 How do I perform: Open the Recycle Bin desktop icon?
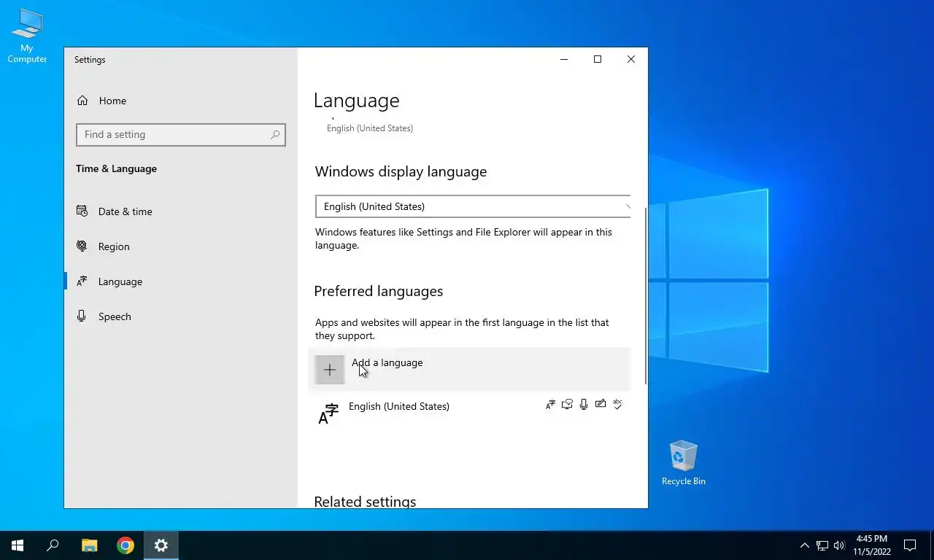point(684,463)
